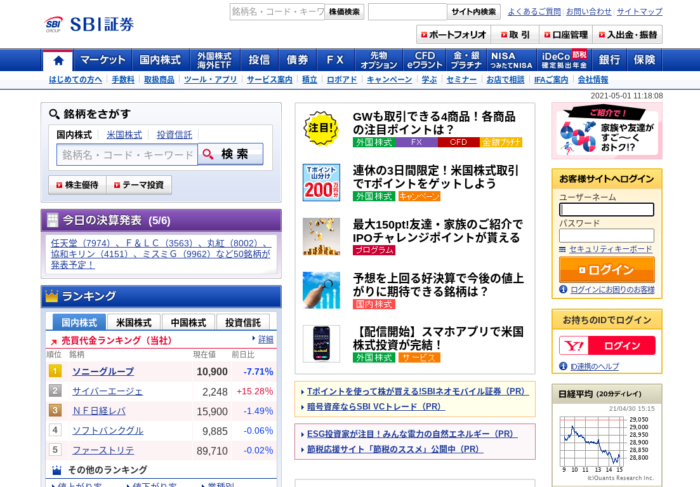
Task: Open the セキュリティキーボード link
Action: tap(611, 249)
